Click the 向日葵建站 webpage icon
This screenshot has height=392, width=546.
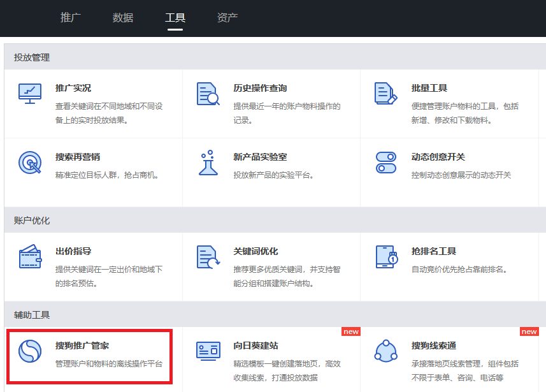click(208, 351)
